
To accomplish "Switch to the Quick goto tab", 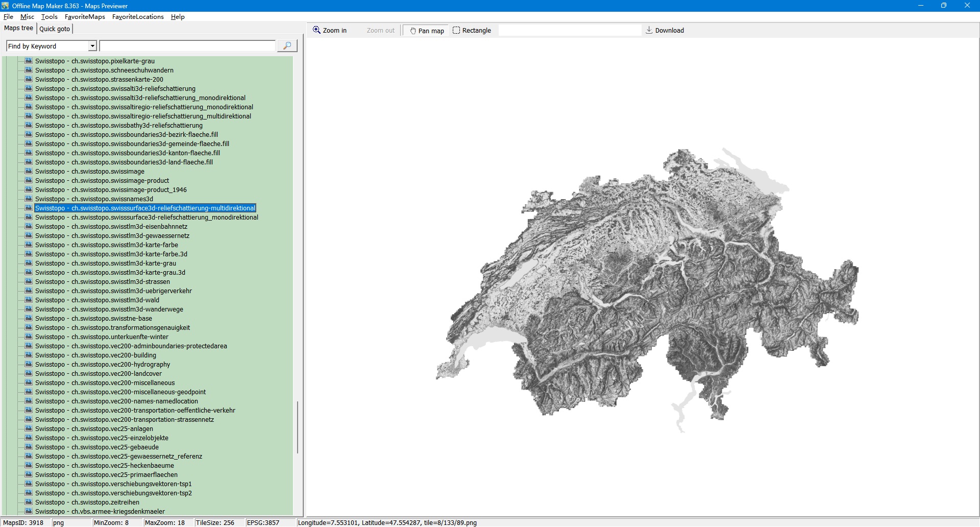I will click(55, 29).
